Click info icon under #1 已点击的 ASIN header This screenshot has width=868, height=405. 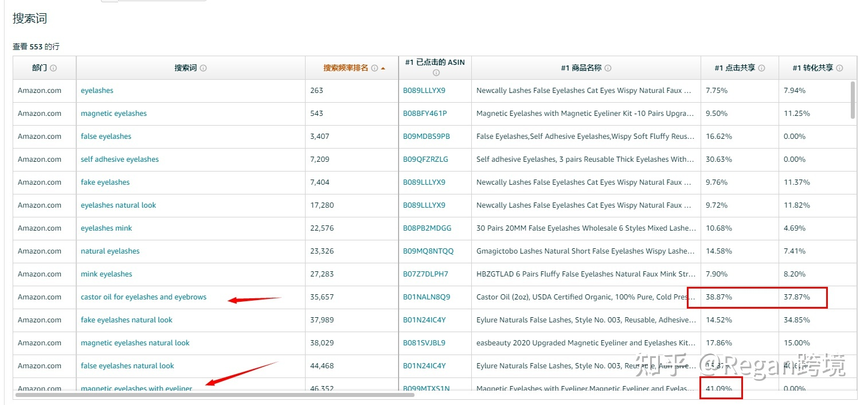pyautogui.click(x=436, y=73)
